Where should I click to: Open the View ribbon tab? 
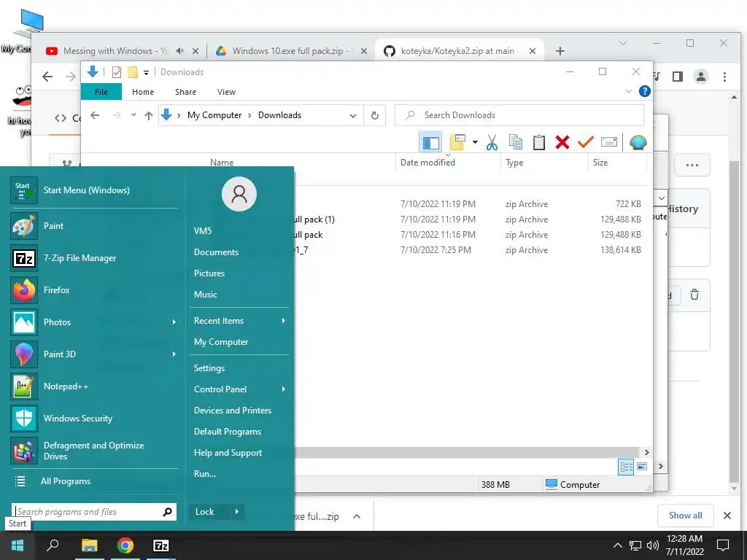(226, 92)
